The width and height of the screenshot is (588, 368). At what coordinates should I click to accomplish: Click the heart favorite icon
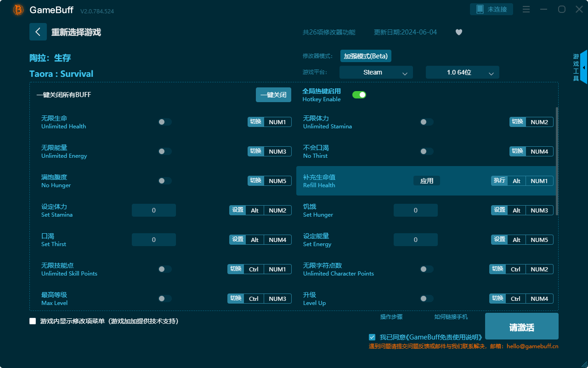tap(458, 32)
